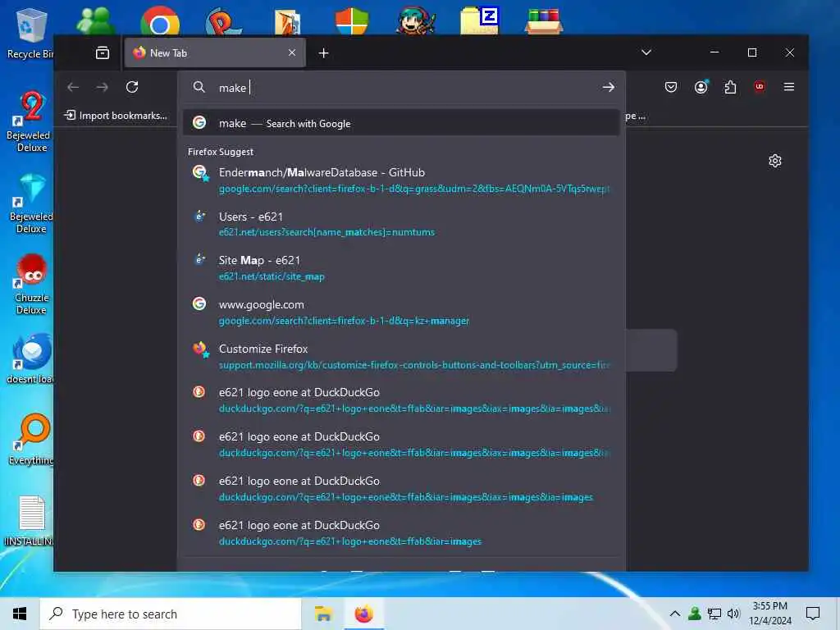Open the Windows shield colored desktop icon
Screen dimensions: 840x630
point(352,21)
